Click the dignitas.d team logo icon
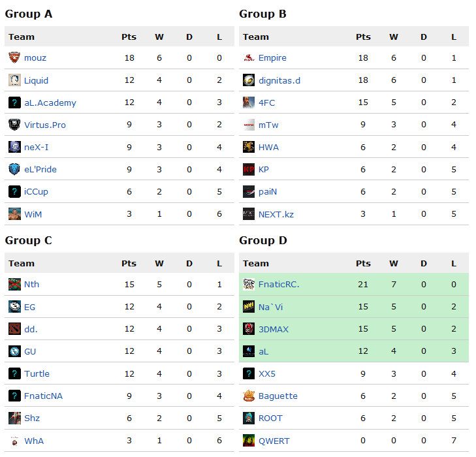This screenshot has height=457, width=476. 249,80
